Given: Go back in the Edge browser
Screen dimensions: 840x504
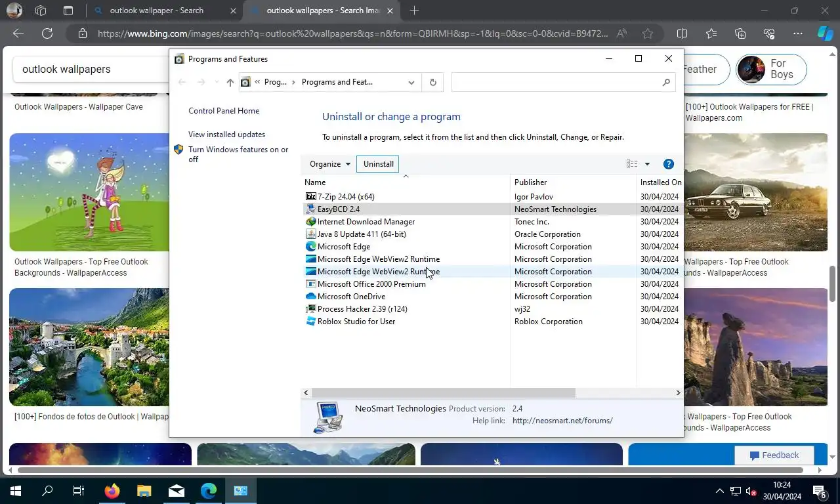Looking at the screenshot, I should point(18,33).
